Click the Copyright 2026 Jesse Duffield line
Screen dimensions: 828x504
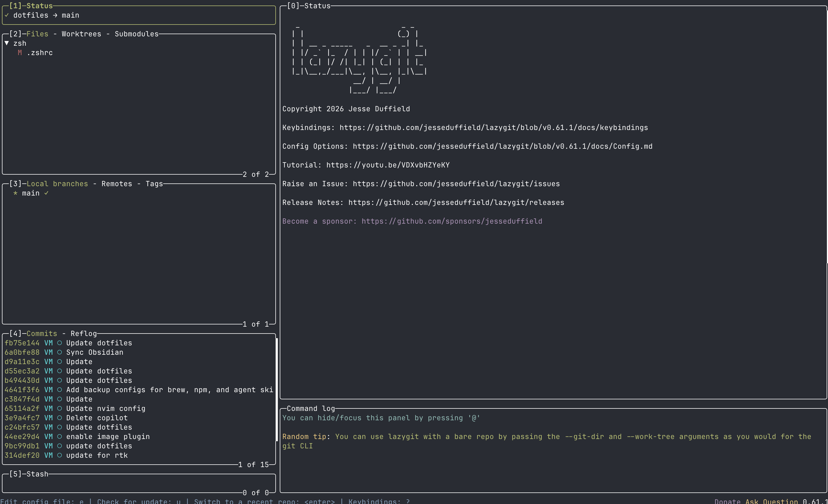346,109
